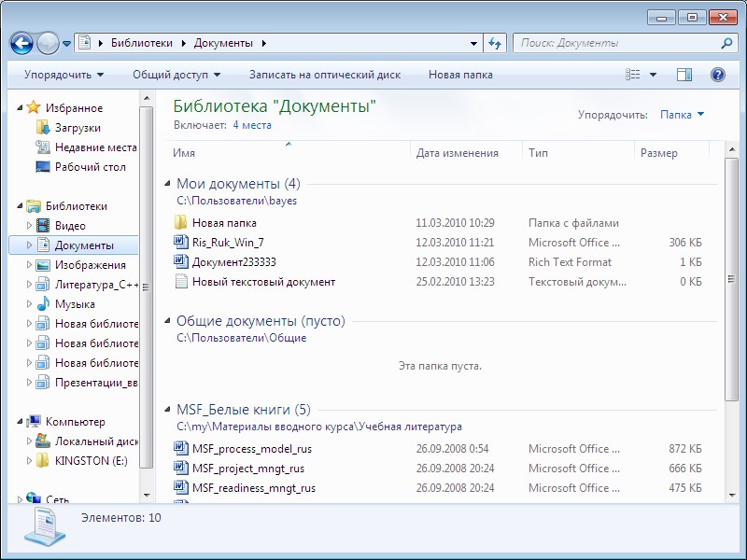Open the Help question mark icon
The image size is (747, 560).
(718, 75)
